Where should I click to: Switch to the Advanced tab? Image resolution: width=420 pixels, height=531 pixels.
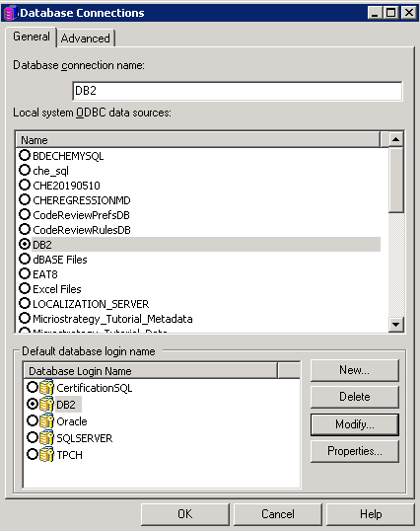[86, 38]
